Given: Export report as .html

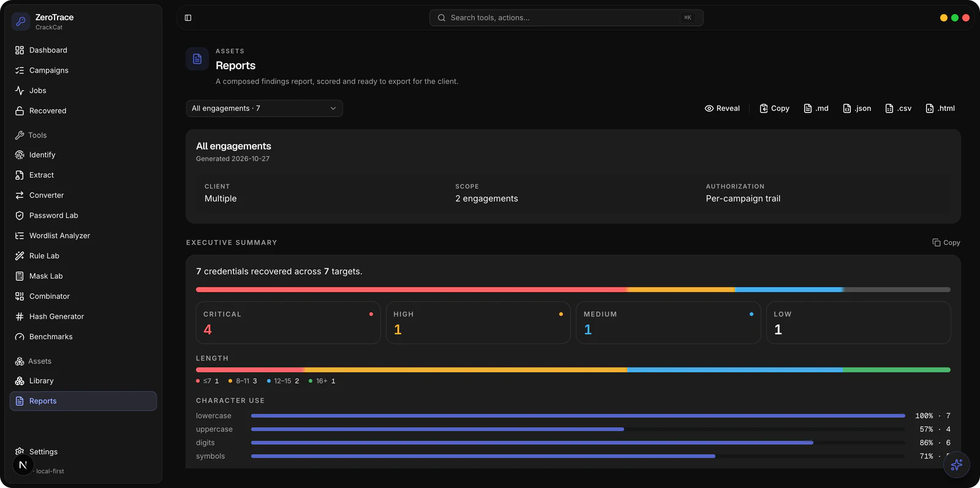Looking at the screenshot, I should point(940,108).
